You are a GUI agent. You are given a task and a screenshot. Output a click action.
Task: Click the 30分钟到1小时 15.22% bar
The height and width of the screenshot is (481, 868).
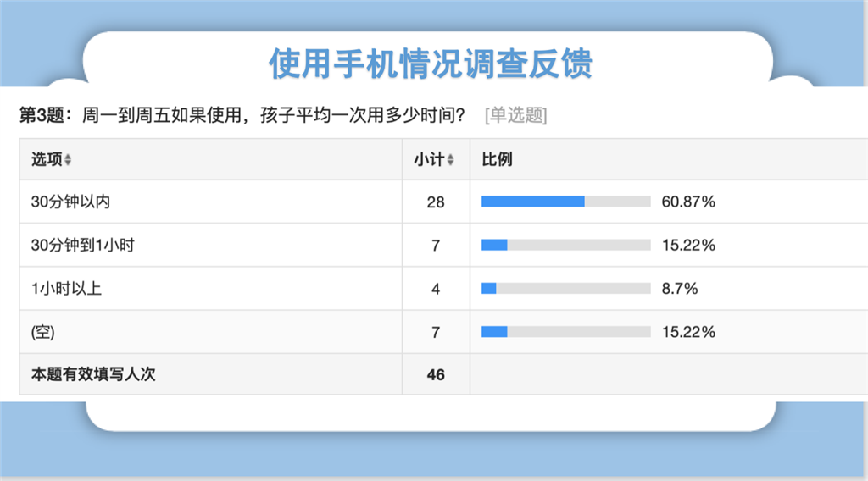[x=565, y=245]
